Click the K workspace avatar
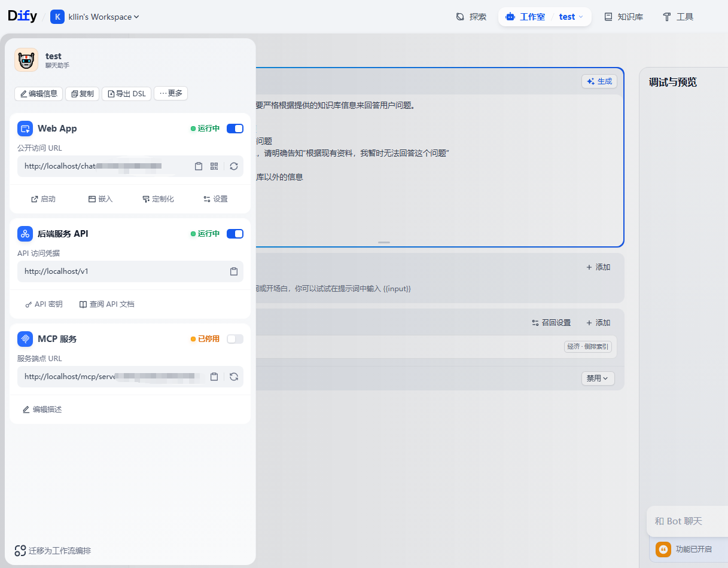Viewport: 728px width, 568px height. point(57,17)
